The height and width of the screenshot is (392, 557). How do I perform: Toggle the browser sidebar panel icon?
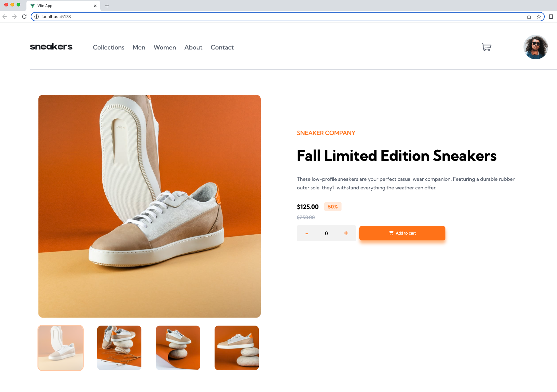point(551,17)
